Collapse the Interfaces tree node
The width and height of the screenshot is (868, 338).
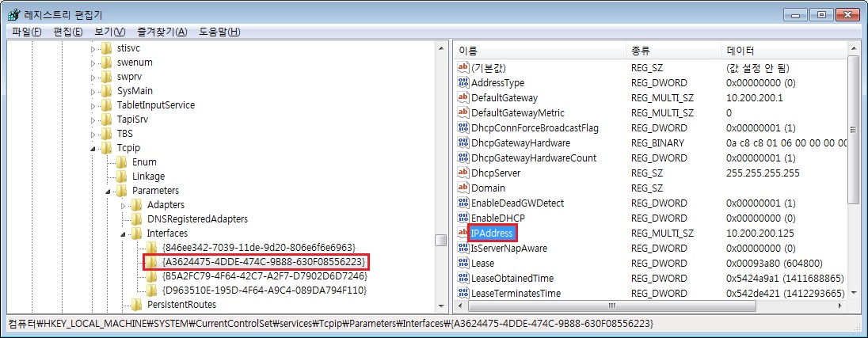pos(123,234)
